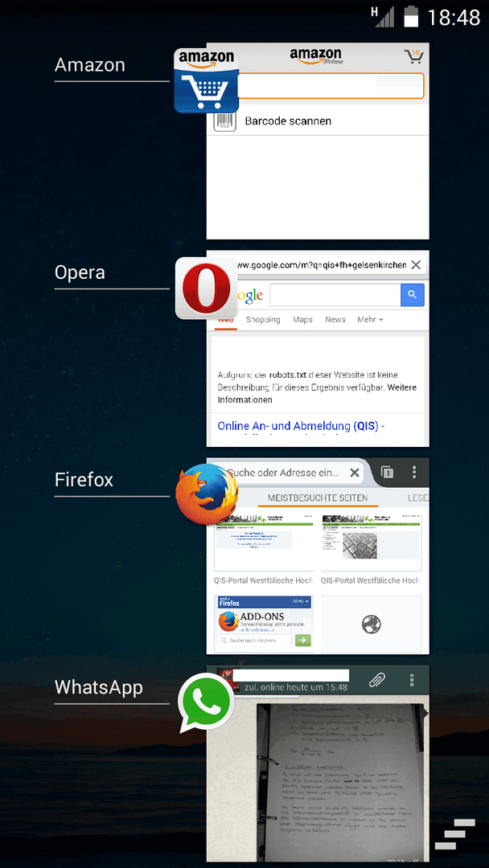This screenshot has height=868, width=489.
Task: Open 'Weitere Informationen' link in Opera
Action: [317, 394]
